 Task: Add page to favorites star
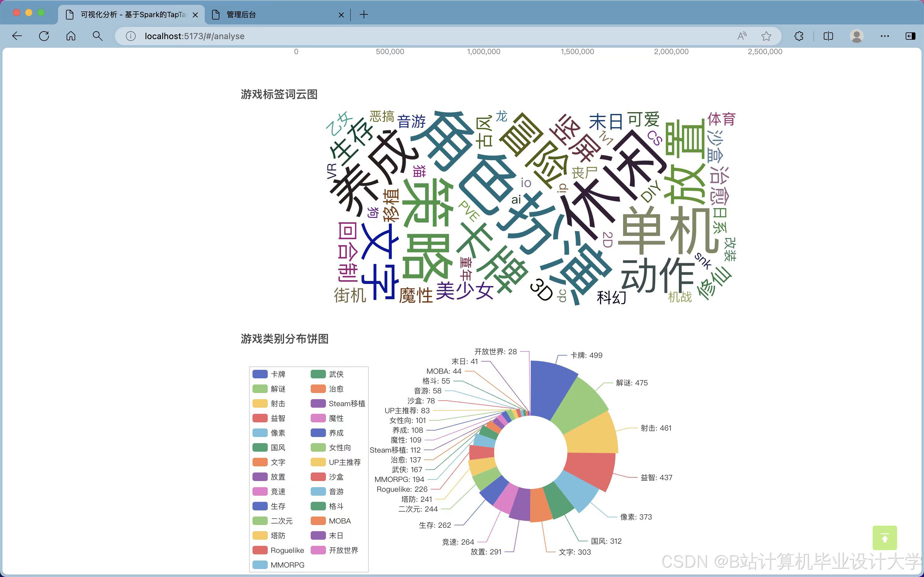pos(766,36)
